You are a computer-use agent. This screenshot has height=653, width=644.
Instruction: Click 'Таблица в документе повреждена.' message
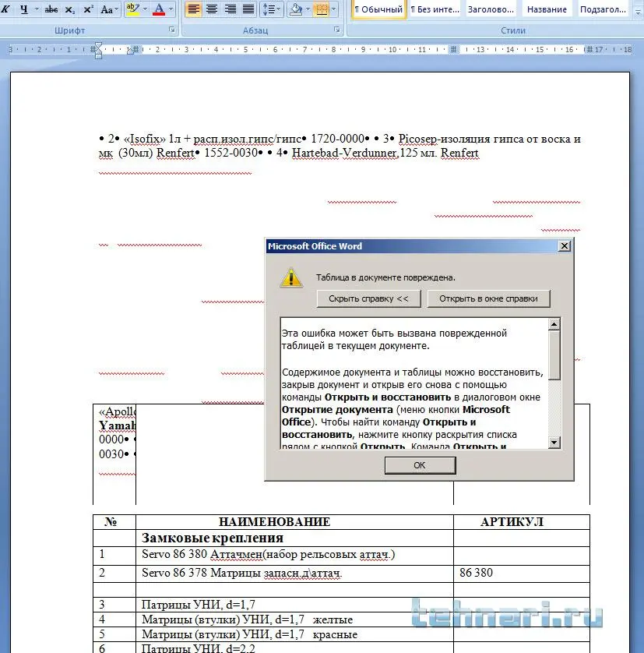(385, 277)
